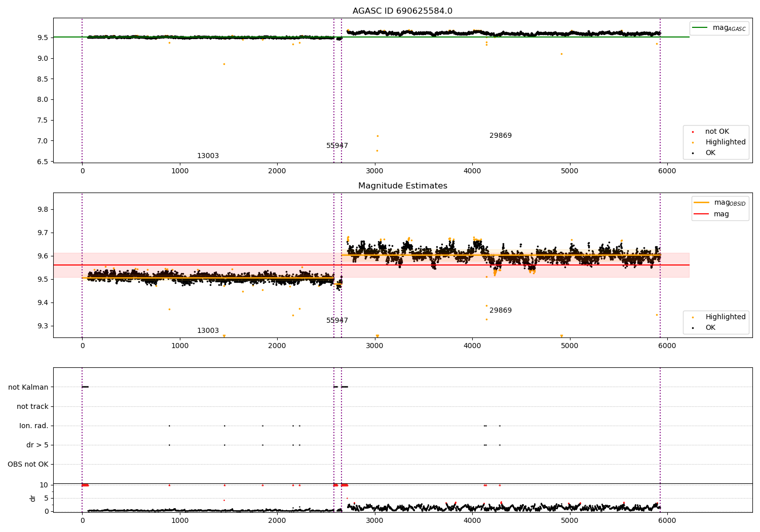This screenshot has height=532, width=760.
Task: Click the '13003' annotation in top plot
Action: coord(208,156)
